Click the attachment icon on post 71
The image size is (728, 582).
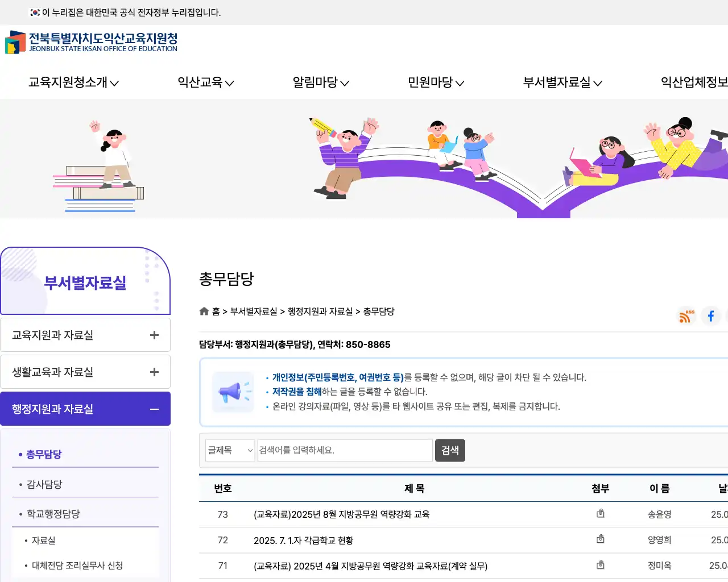600,564
